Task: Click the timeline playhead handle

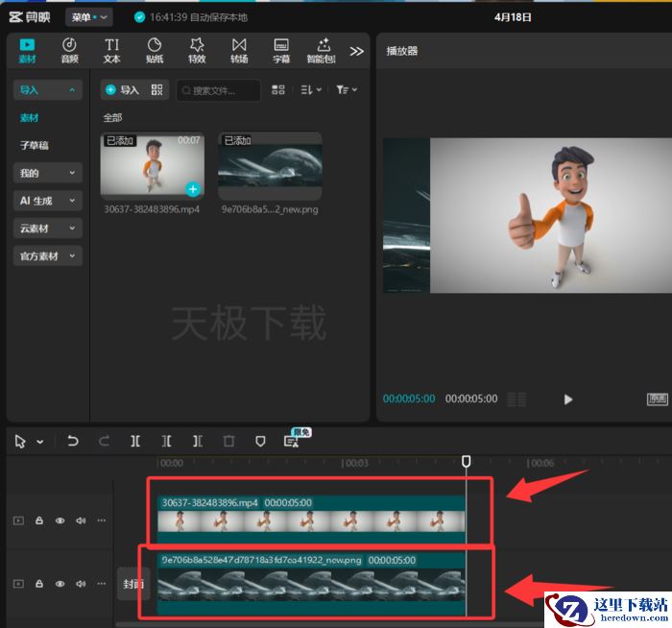Action: click(x=467, y=461)
